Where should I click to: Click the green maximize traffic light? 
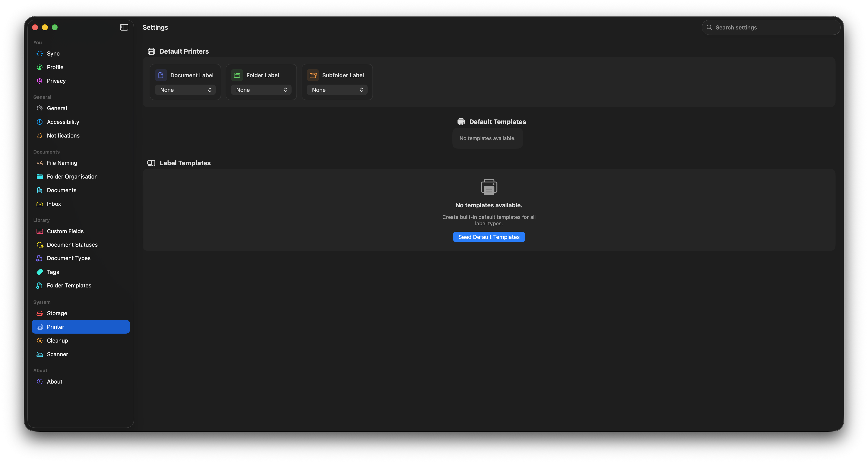point(55,27)
